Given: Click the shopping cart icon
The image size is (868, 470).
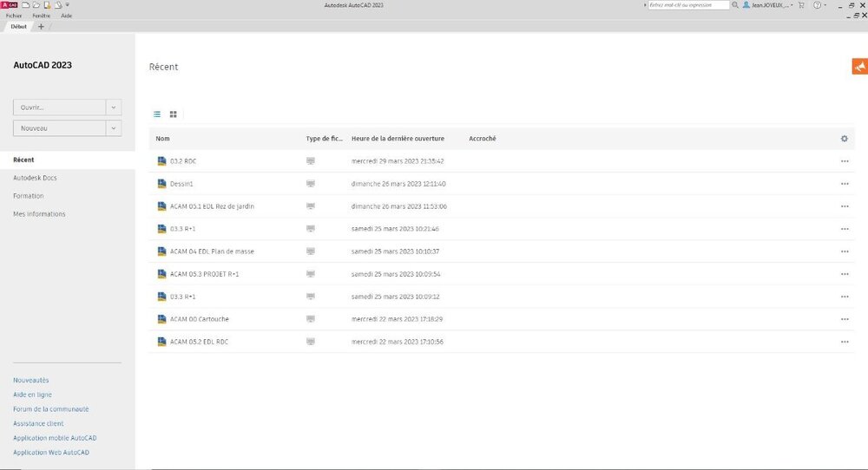Looking at the screenshot, I should point(801,5).
